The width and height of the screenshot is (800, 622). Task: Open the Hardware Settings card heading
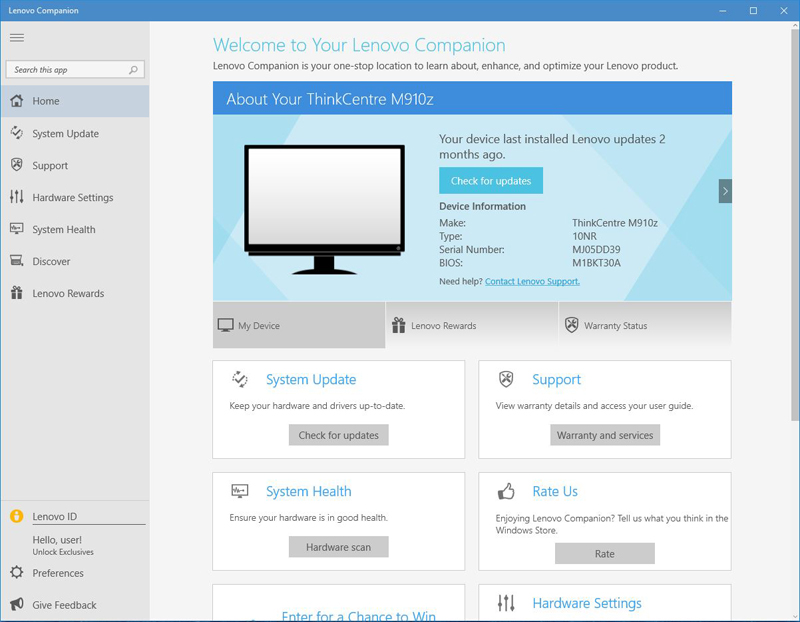coord(587,603)
